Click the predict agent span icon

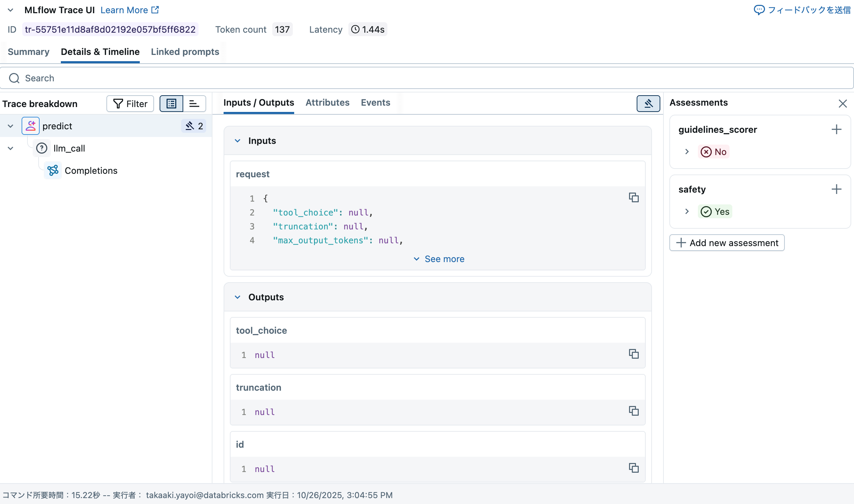point(31,126)
